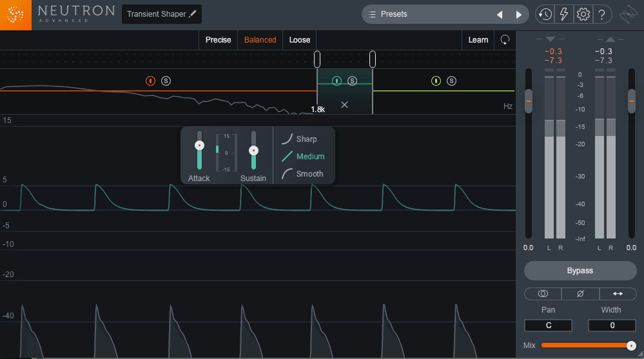The height and width of the screenshot is (359, 644).
Task: Click the Mix slider handle
Action: [x=631, y=346]
